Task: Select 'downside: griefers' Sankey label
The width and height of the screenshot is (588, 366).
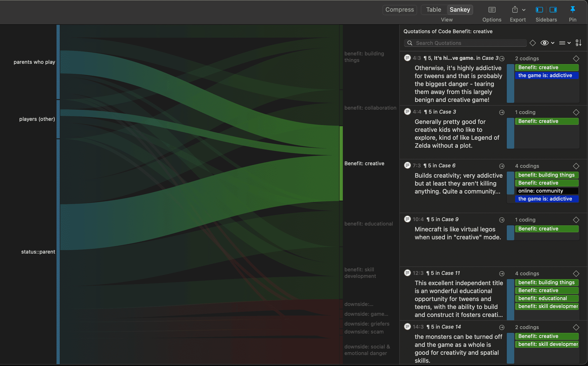Action: pyautogui.click(x=367, y=324)
